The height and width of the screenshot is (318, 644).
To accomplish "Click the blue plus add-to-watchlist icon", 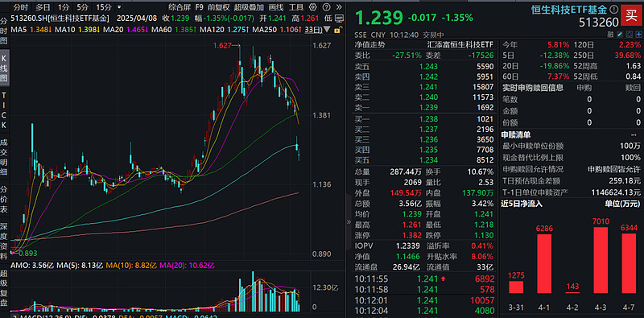I will pyautogui.click(x=638, y=35).
